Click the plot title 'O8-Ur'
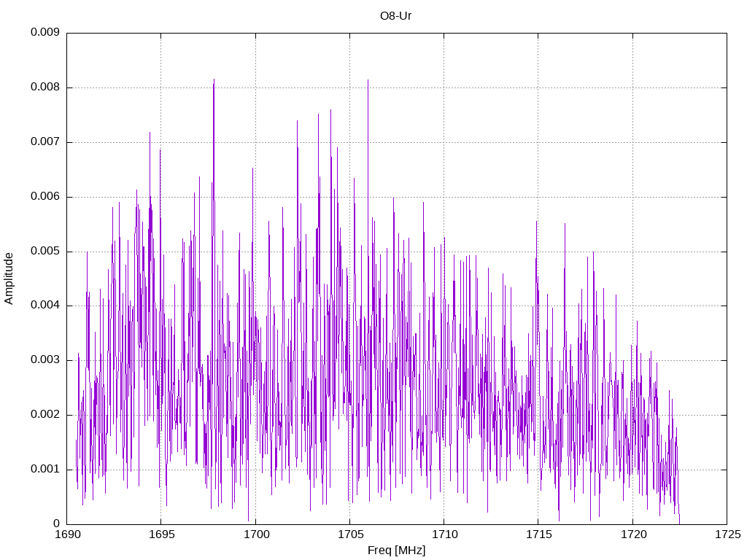This screenshot has width=747, height=560. 395,16
